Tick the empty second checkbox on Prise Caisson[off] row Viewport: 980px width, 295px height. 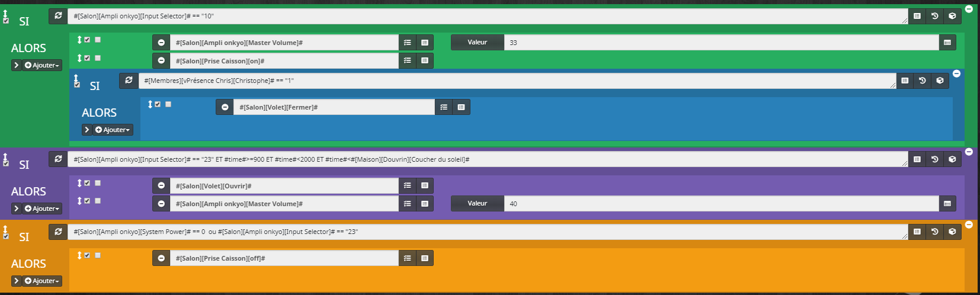[x=98, y=255]
